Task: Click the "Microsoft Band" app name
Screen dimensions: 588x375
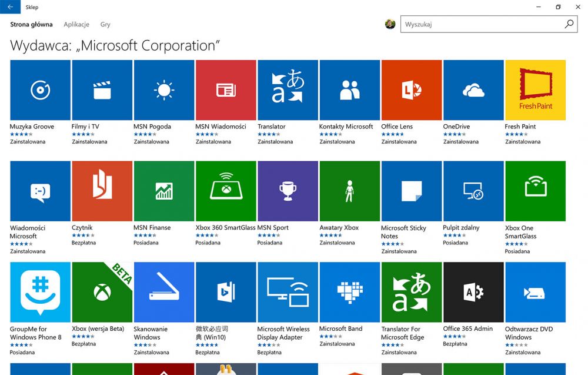Action: coord(341,328)
